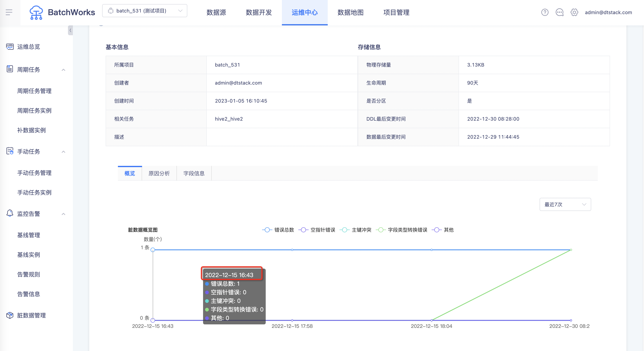The image size is (644, 351).
Task: Click the BatchWorks title text
Action: click(71, 12)
